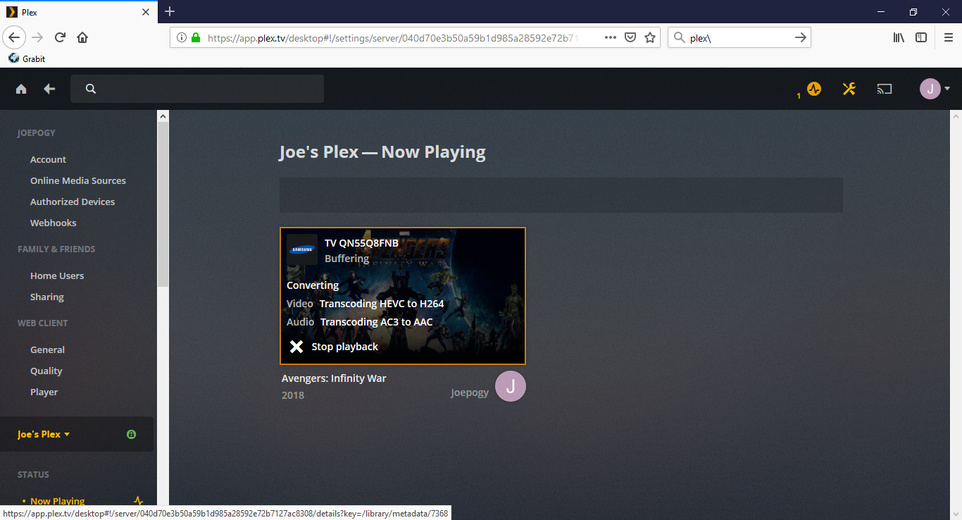962x520 pixels.
Task: Click the green secure padlock icon
Action: tap(196, 37)
